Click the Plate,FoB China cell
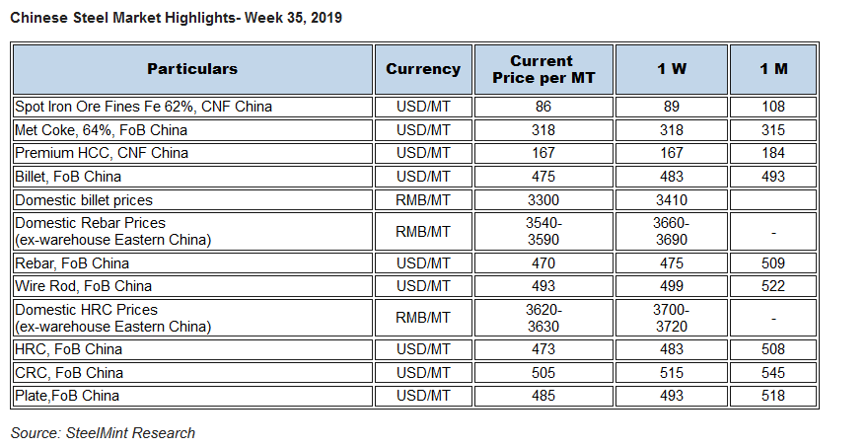The image size is (868, 448). (x=192, y=396)
